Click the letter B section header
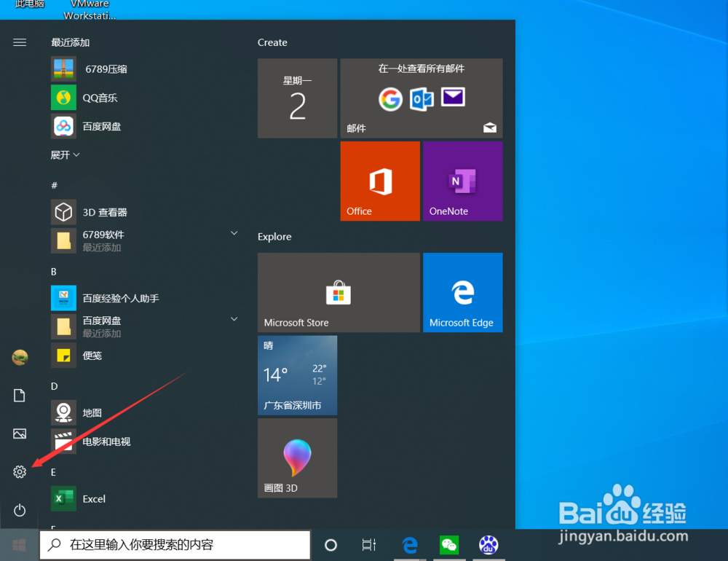Screen dimensions: 728x561 [x=54, y=272]
